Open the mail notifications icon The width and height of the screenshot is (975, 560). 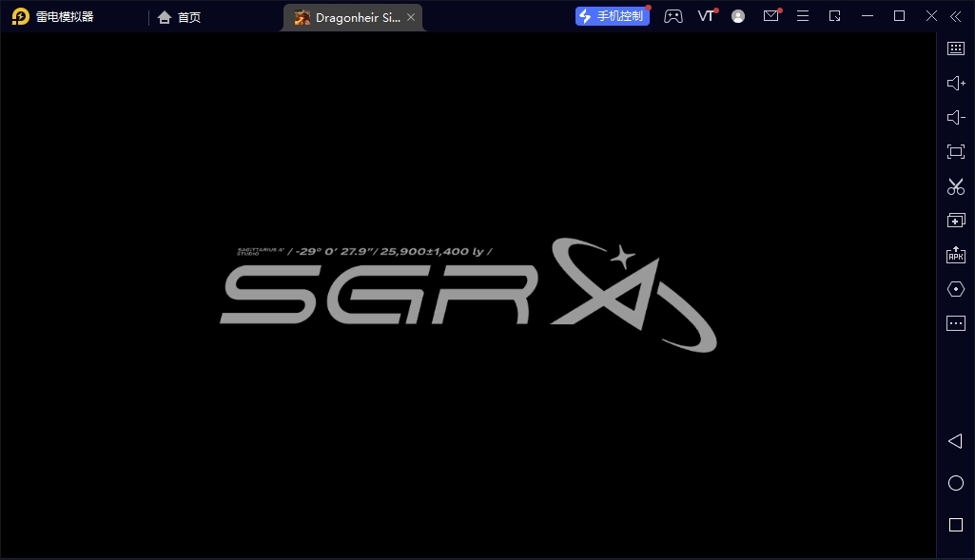click(770, 16)
